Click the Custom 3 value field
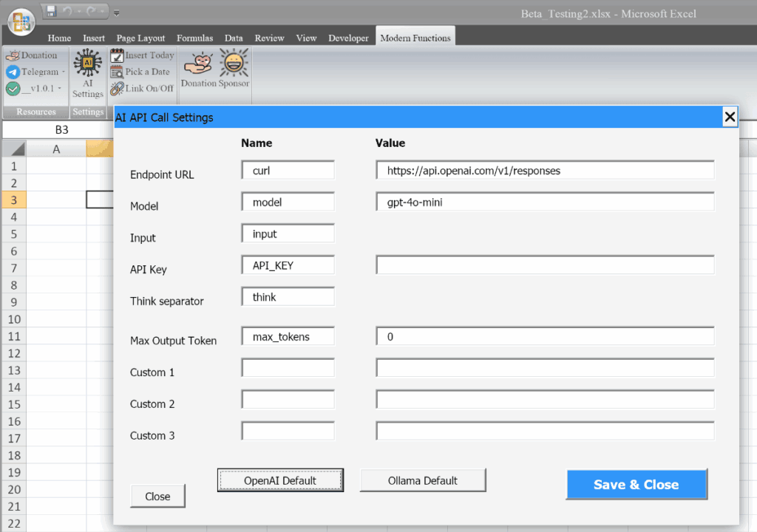Viewport: 757px width, 532px height. (x=545, y=431)
